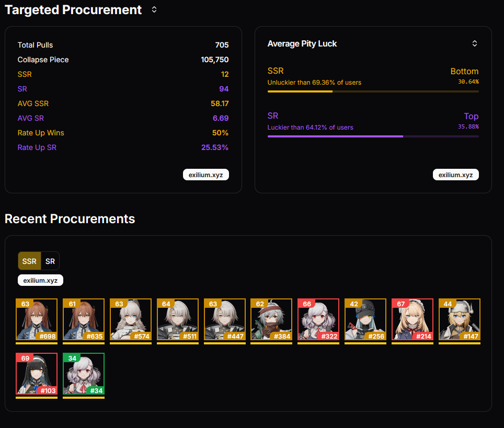This screenshot has width=504, height=428.
Task: Switch to the SR procurements tab
Action: [50, 261]
